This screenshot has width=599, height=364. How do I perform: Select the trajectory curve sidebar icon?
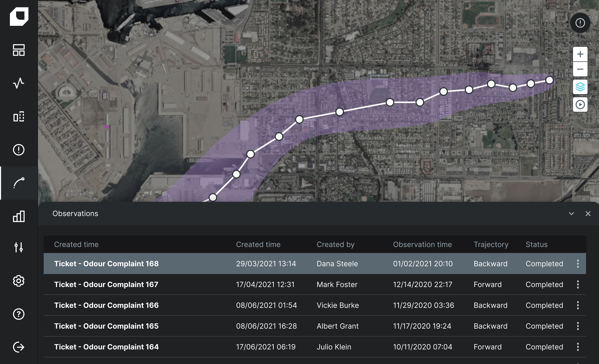pos(19,183)
